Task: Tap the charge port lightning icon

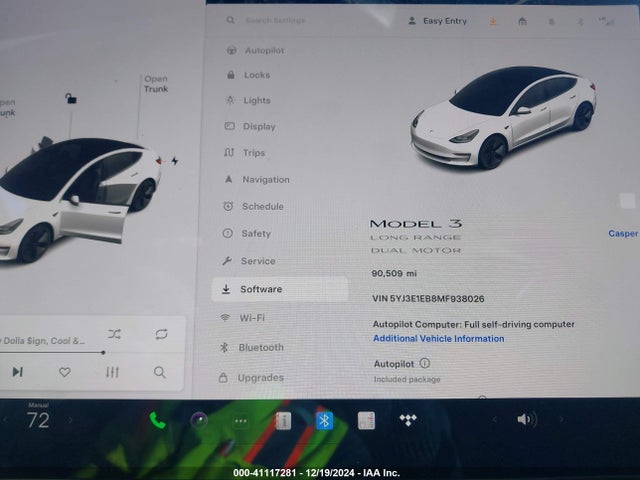Action: (x=175, y=161)
